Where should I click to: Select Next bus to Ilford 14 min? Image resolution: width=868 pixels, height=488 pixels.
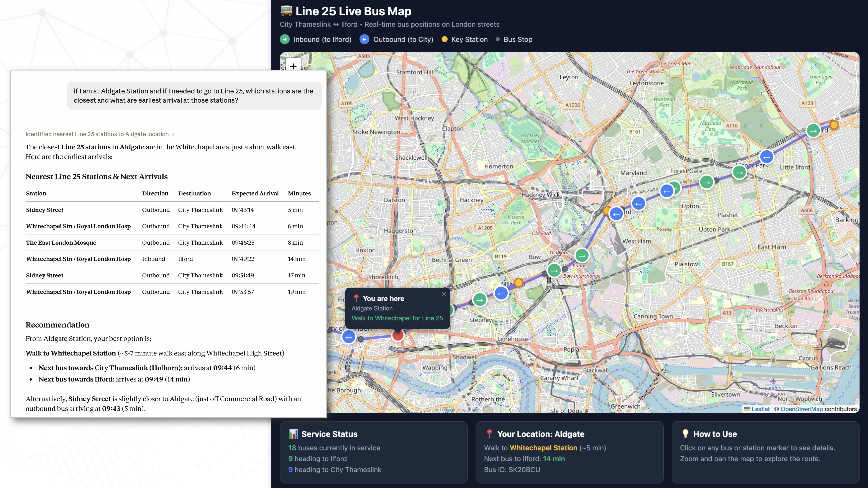pyautogui.click(x=524, y=459)
